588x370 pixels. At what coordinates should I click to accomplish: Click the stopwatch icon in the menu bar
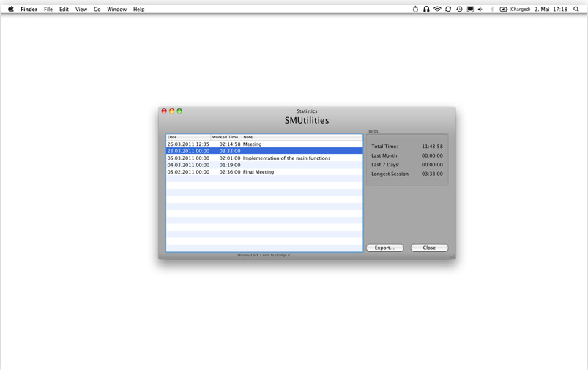[x=415, y=9]
